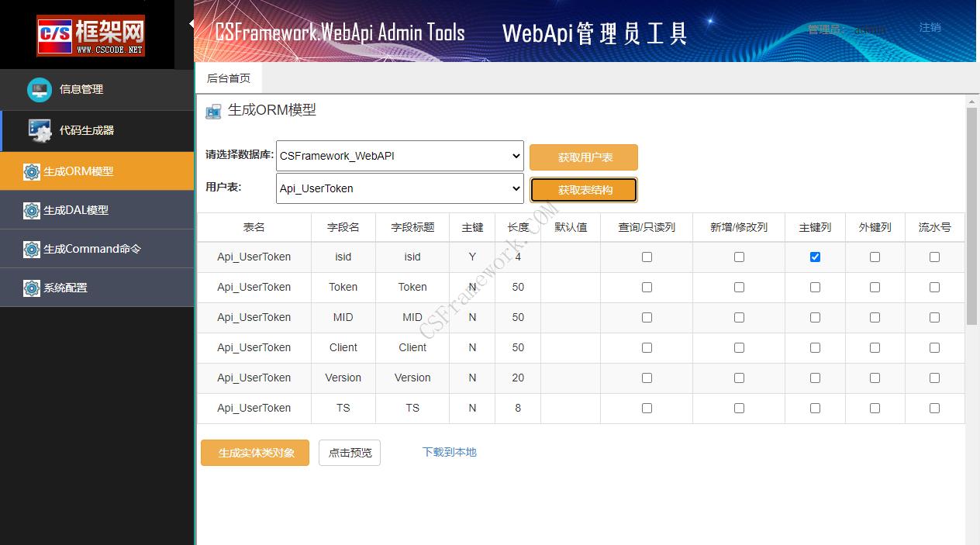Viewport: 980px width, 545px height.
Task: Check 查询/只读列 for the Token row
Action: [647, 287]
